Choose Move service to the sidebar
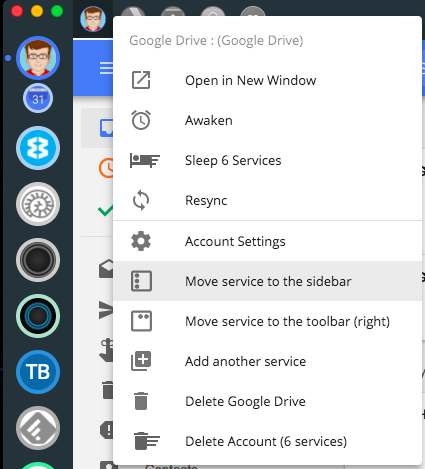Image resolution: width=425 pixels, height=469 pixels. tap(267, 281)
